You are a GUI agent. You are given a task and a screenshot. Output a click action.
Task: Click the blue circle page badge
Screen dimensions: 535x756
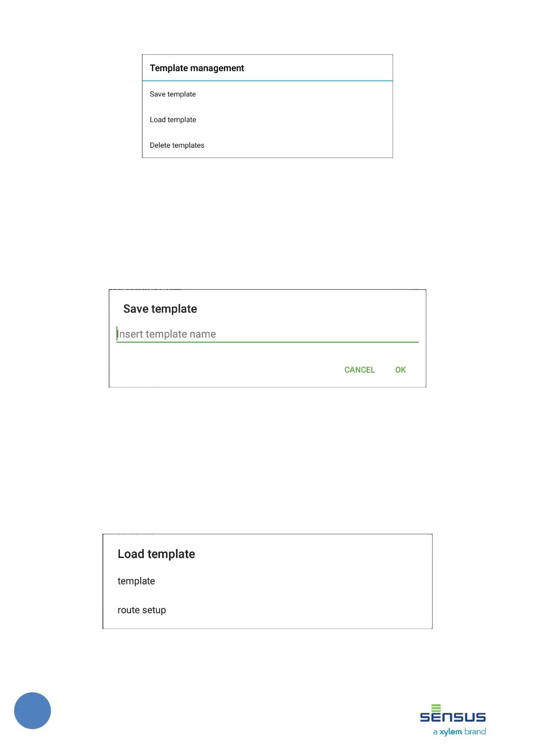coord(32,711)
